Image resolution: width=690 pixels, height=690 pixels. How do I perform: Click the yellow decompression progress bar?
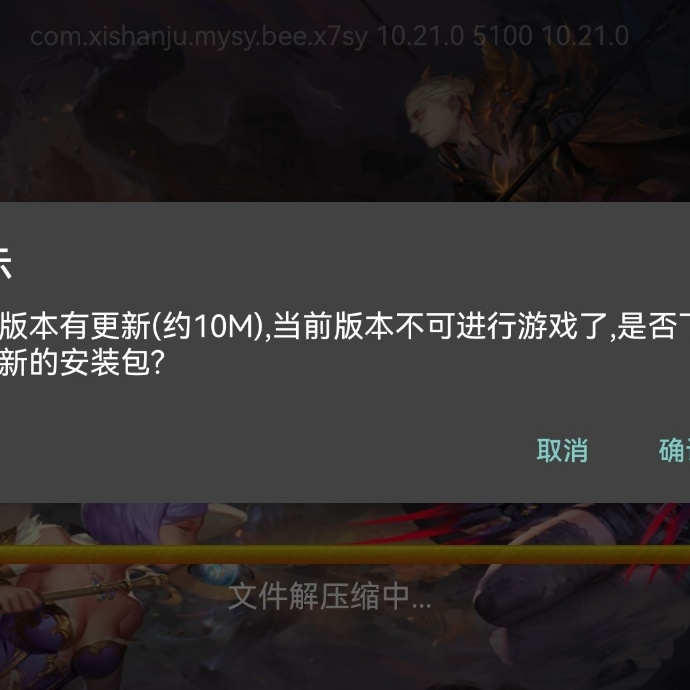tap(345, 554)
